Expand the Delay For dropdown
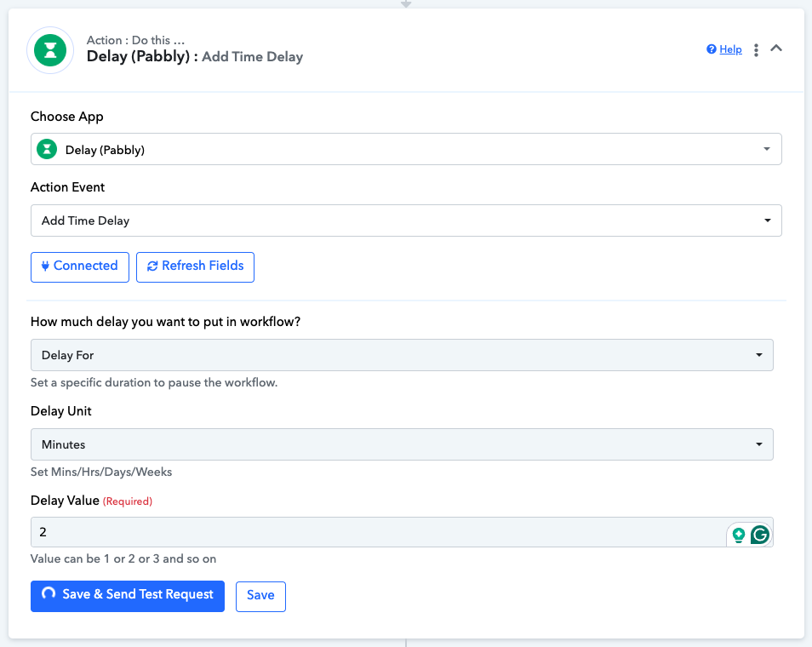 point(402,355)
